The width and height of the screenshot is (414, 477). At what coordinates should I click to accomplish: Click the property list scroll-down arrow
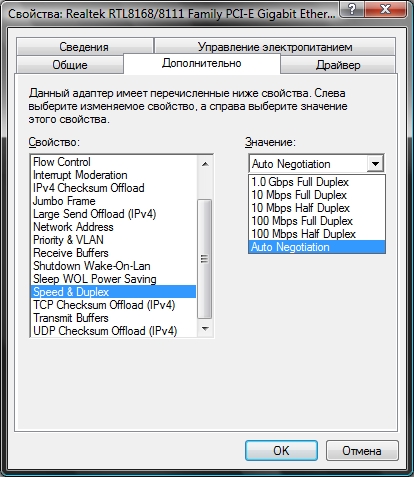[x=205, y=329]
